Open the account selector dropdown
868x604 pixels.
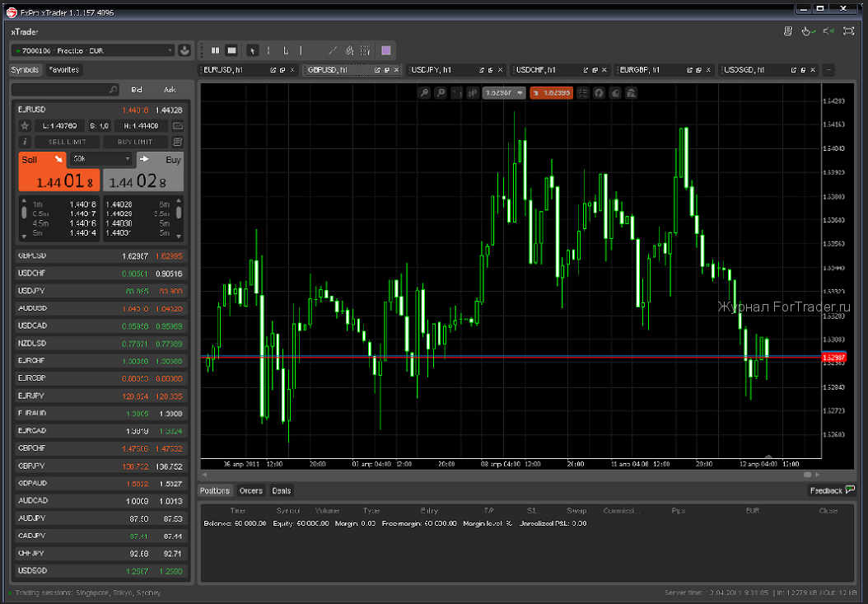tap(94, 50)
